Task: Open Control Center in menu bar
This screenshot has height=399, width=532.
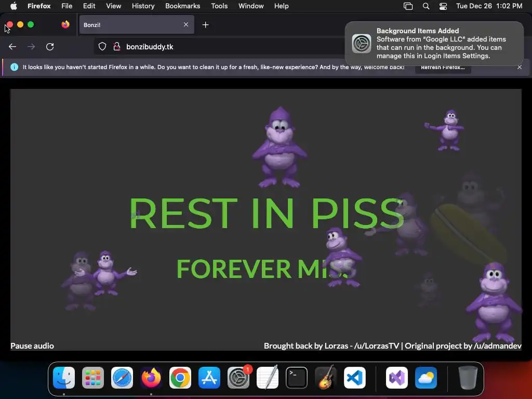Action: (443, 6)
